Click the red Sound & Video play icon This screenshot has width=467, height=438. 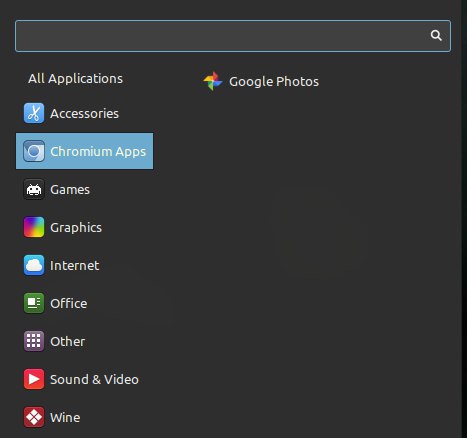(x=34, y=379)
